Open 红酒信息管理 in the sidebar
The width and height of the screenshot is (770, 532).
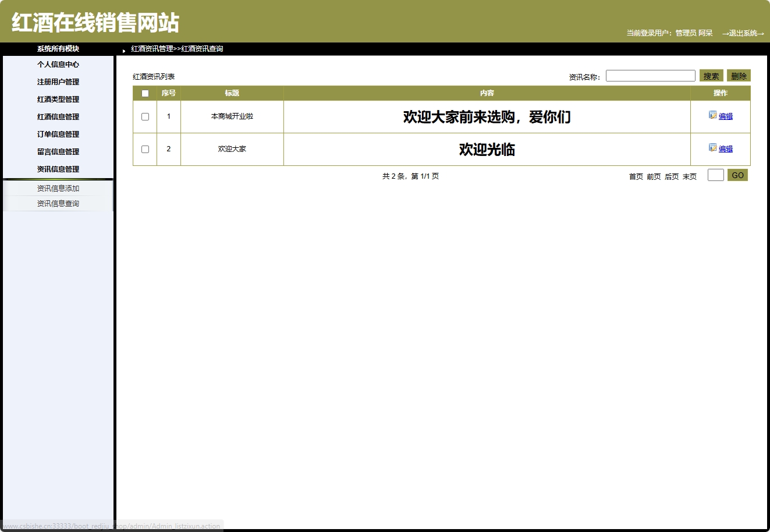pyautogui.click(x=58, y=116)
